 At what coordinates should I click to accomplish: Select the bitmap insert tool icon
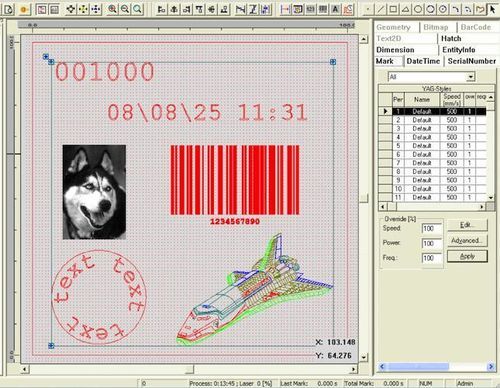298,9
